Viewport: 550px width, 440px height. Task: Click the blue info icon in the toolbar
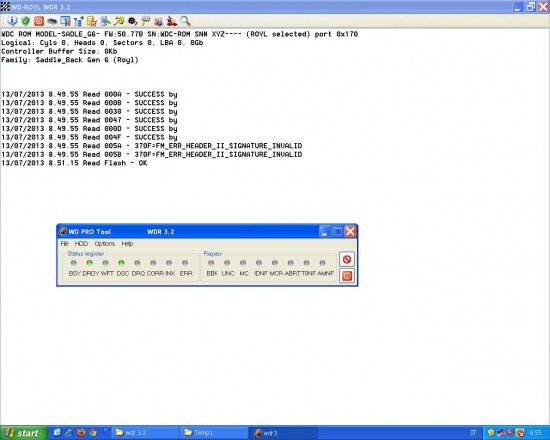[12, 21]
